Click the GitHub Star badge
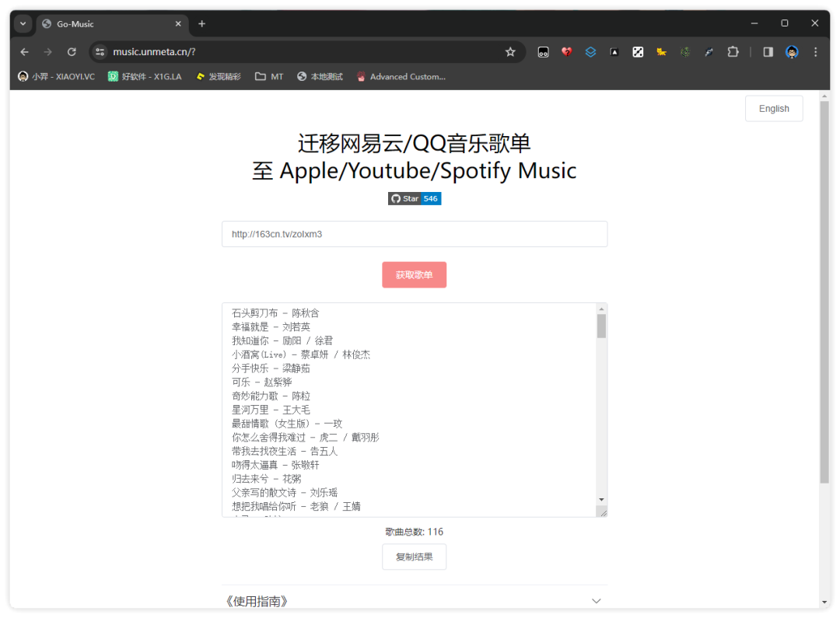 coord(404,199)
